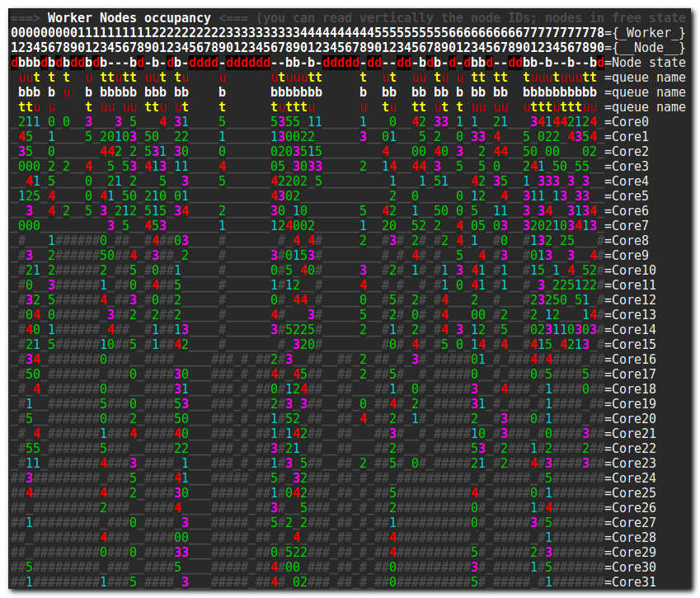Click the '===>' arrow before the heading
Image resolution: width=700 pixels, height=598 pixels.
click(x=26, y=18)
